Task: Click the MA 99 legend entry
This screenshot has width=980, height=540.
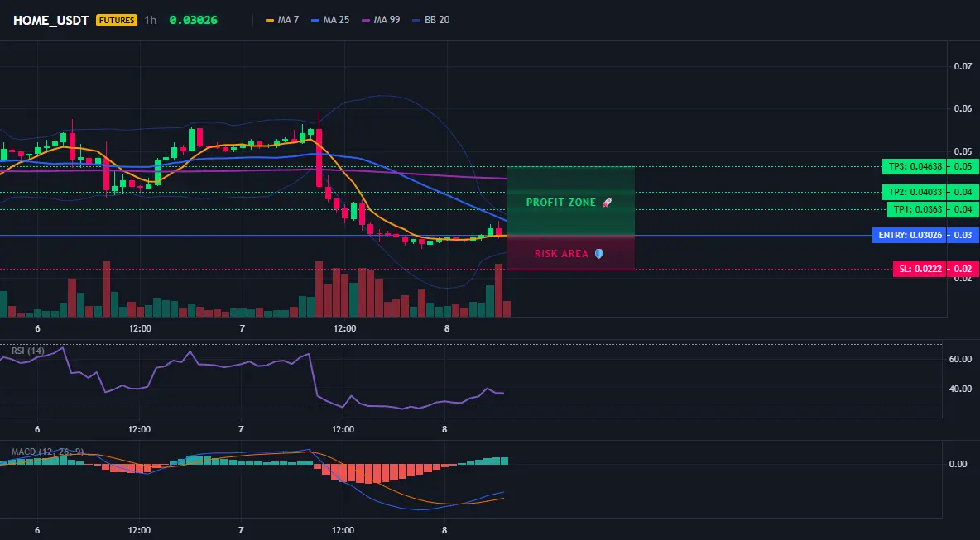Action: (381, 20)
